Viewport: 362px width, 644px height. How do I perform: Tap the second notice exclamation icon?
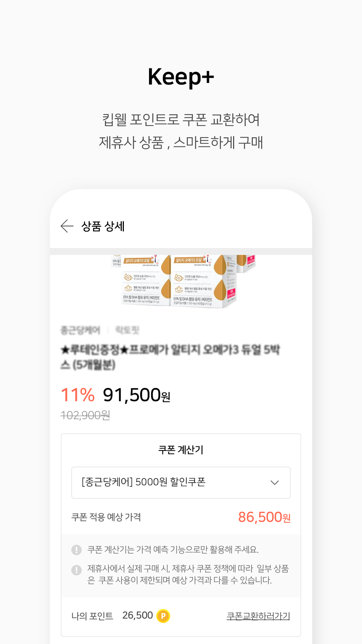click(x=76, y=570)
